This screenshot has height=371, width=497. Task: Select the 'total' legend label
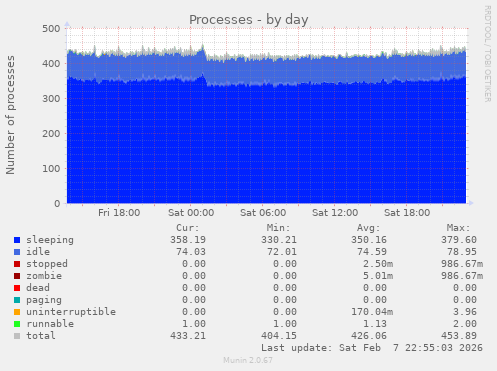point(41,336)
